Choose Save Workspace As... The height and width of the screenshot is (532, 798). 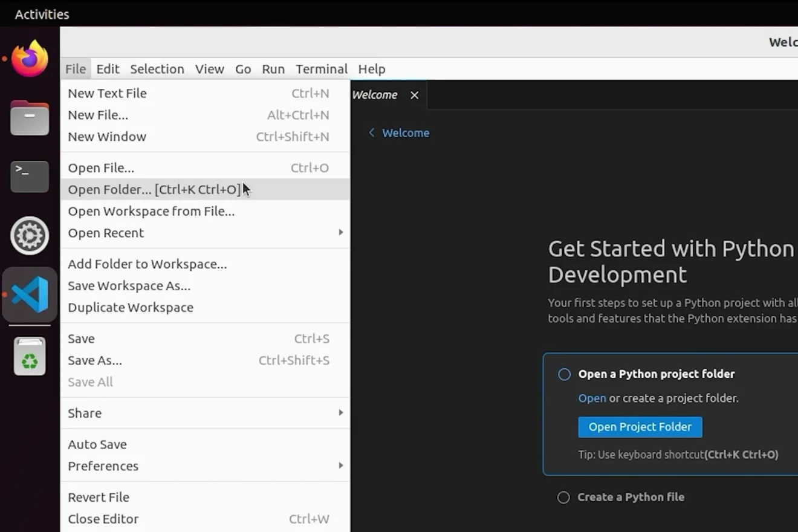pyautogui.click(x=205, y=286)
